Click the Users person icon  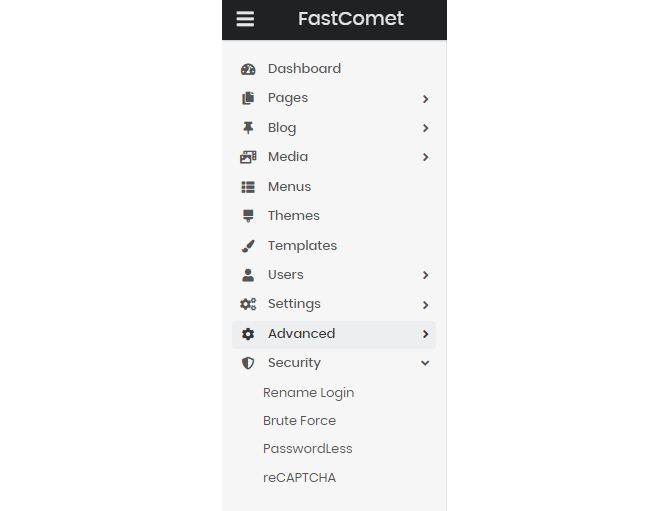[x=248, y=275]
